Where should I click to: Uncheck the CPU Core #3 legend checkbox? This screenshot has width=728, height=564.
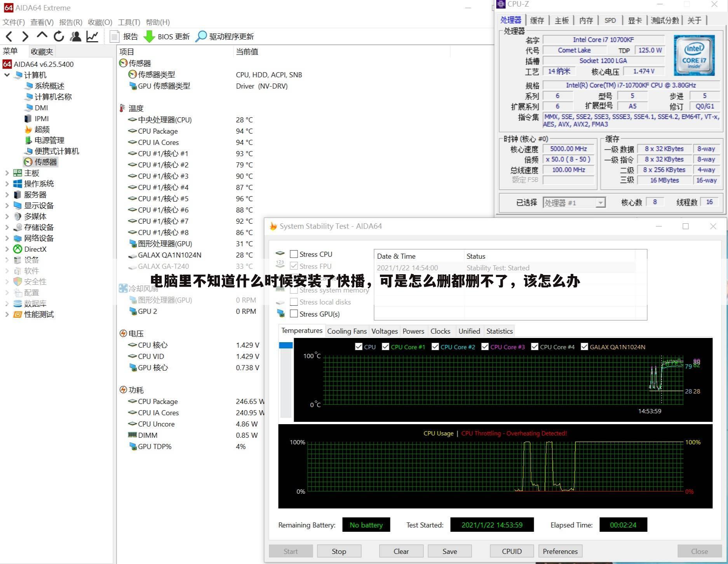click(485, 346)
